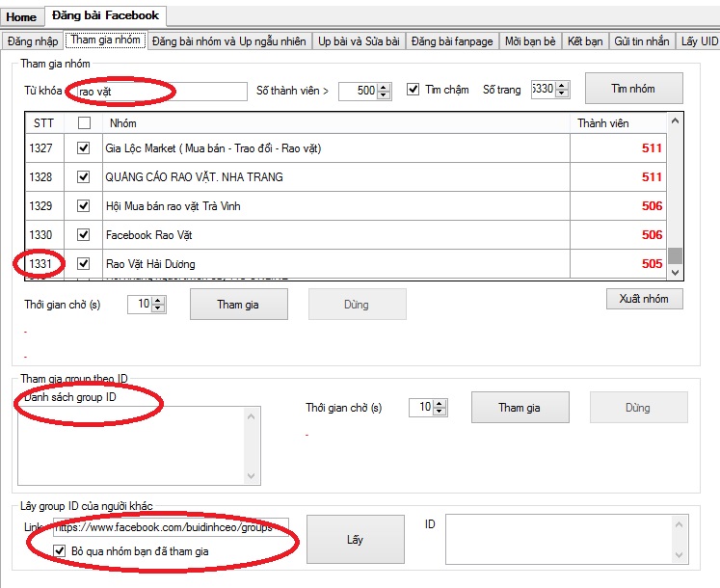Increase Số trang with the up arrow
The height and width of the screenshot is (588, 720).
coord(562,86)
